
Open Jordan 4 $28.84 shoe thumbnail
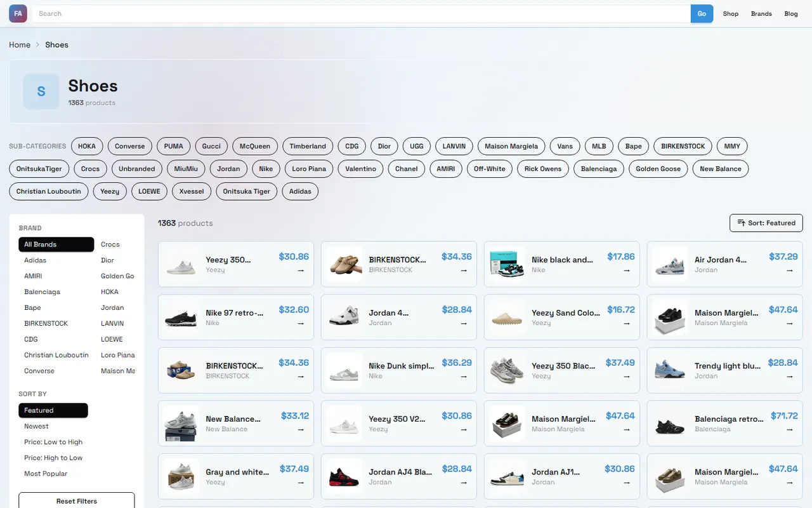point(344,317)
